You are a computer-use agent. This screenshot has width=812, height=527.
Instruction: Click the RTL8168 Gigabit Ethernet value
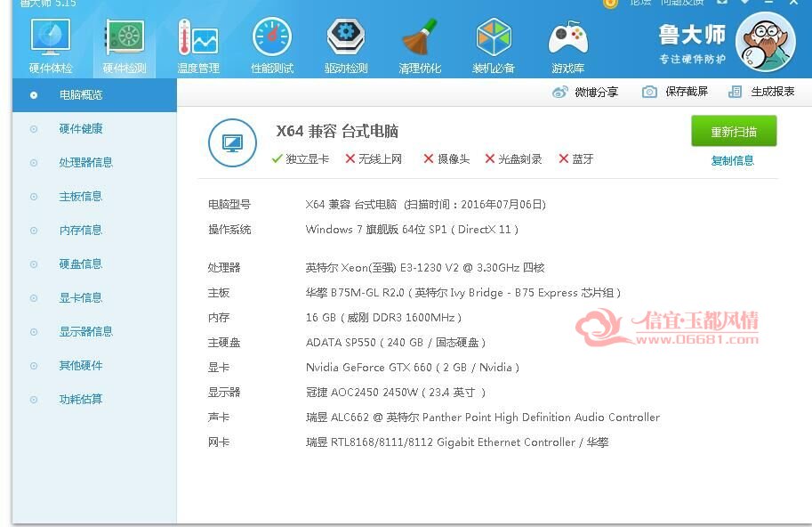(457, 442)
